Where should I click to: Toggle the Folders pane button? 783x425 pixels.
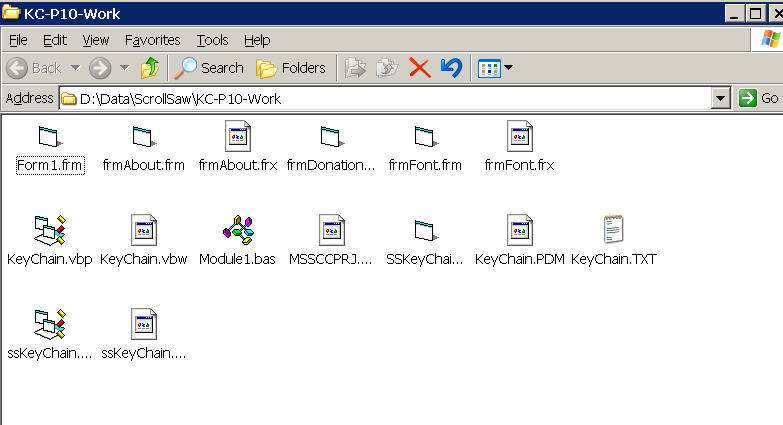291,68
